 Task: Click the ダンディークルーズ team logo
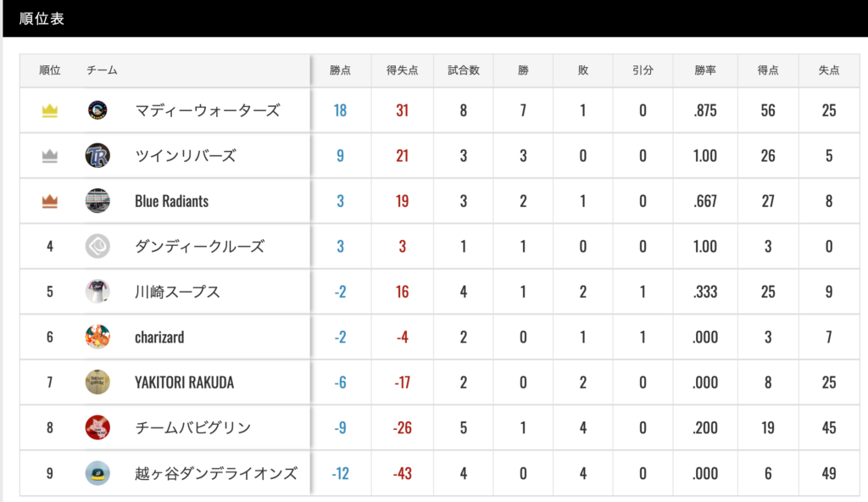pos(97,247)
